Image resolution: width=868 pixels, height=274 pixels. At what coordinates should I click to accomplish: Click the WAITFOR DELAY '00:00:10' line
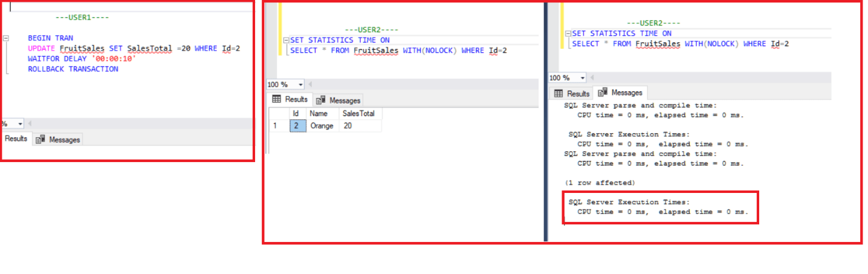(82, 59)
